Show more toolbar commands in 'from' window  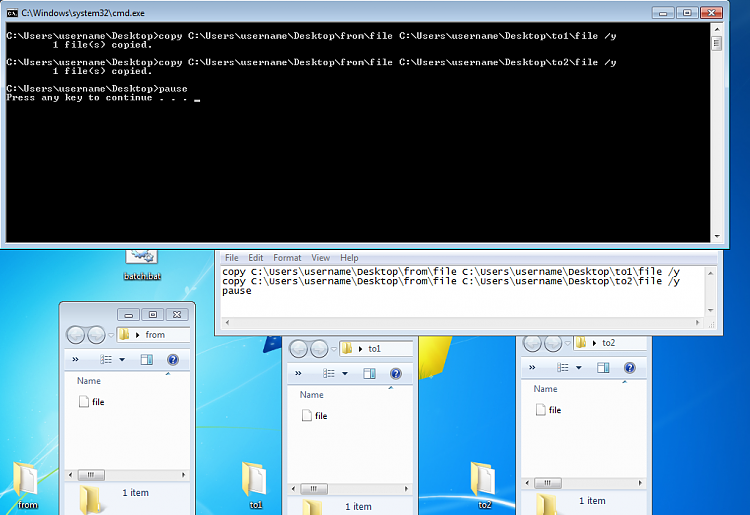click(75, 360)
